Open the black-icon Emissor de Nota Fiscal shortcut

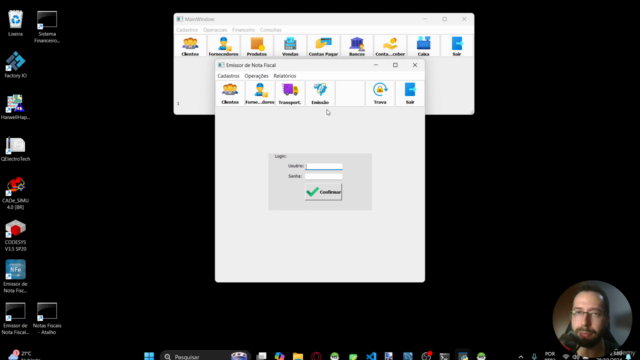click(x=16, y=319)
